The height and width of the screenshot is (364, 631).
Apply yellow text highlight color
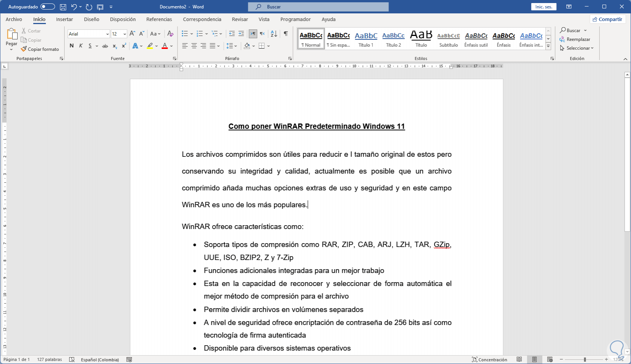coord(150,46)
